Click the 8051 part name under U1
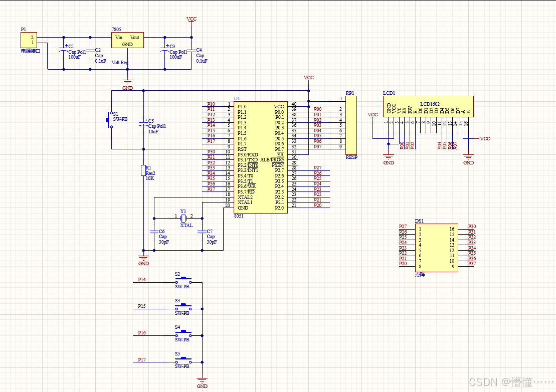Screen dimensions: 556x392 click(239, 216)
